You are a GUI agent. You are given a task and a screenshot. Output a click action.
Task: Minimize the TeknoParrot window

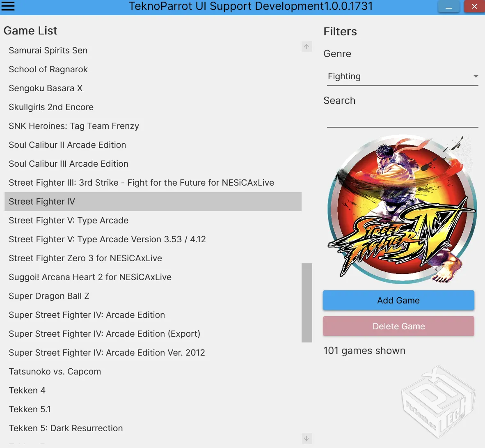click(448, 7)
